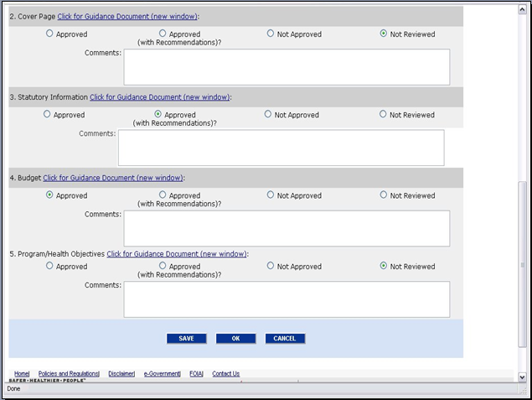532x400 pixels.
Task: Click the SAVE button
Action: point(186,339)
